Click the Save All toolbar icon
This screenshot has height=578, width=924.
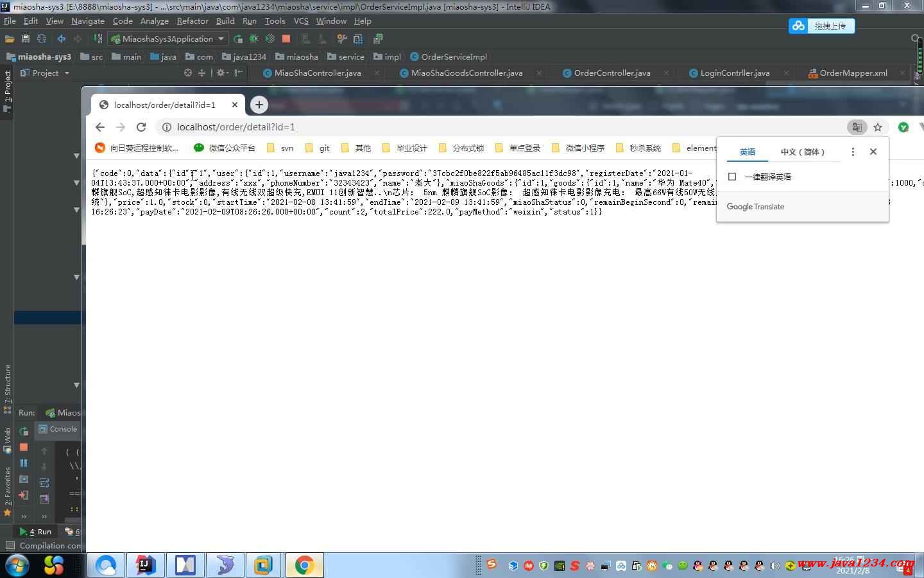[26, 39]
